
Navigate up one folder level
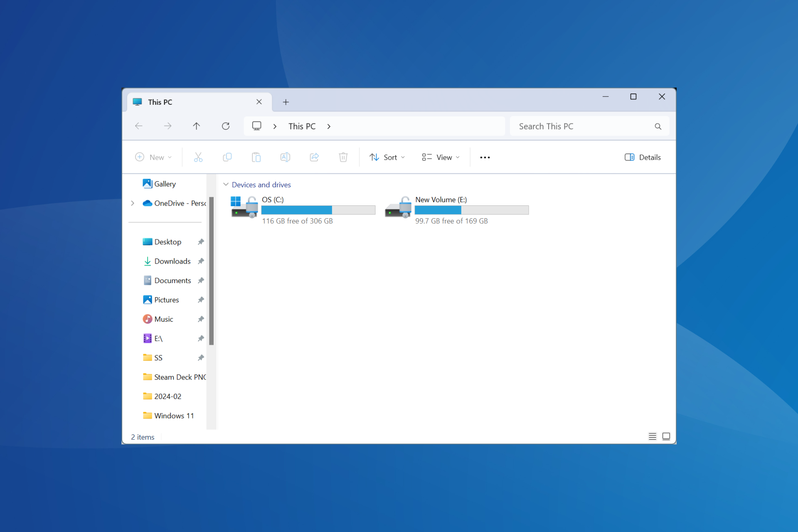(197, 126)
